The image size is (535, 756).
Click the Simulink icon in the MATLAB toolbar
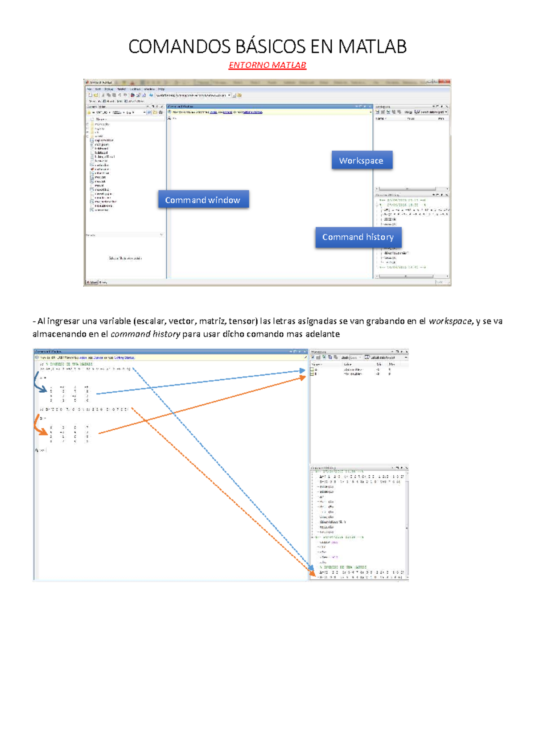[x=132, y=95]
